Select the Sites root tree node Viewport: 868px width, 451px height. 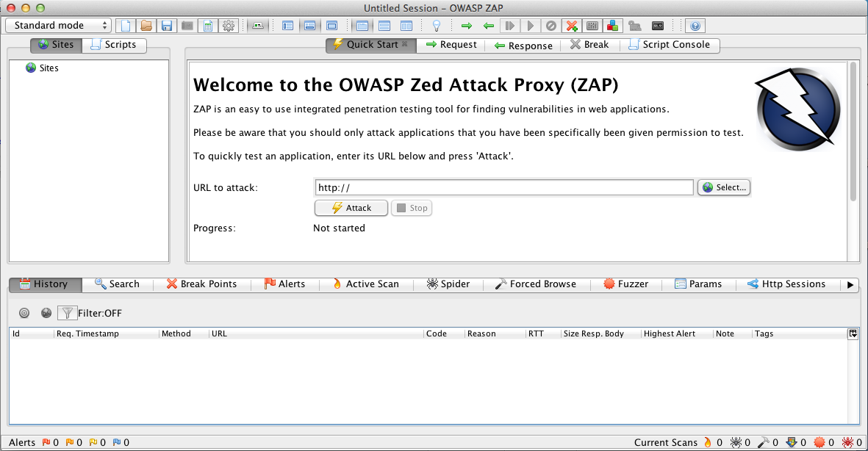point(42,68)
